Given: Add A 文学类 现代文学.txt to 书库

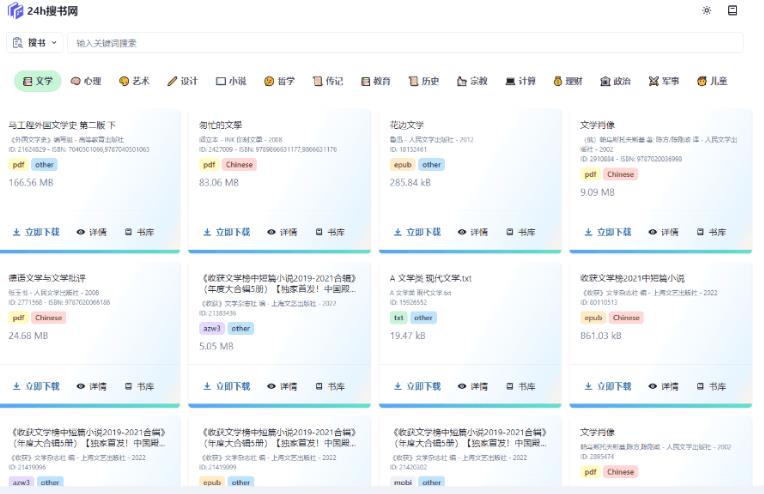Looking at the screenshot, I should pyautogui.click(x=520, y=386).
